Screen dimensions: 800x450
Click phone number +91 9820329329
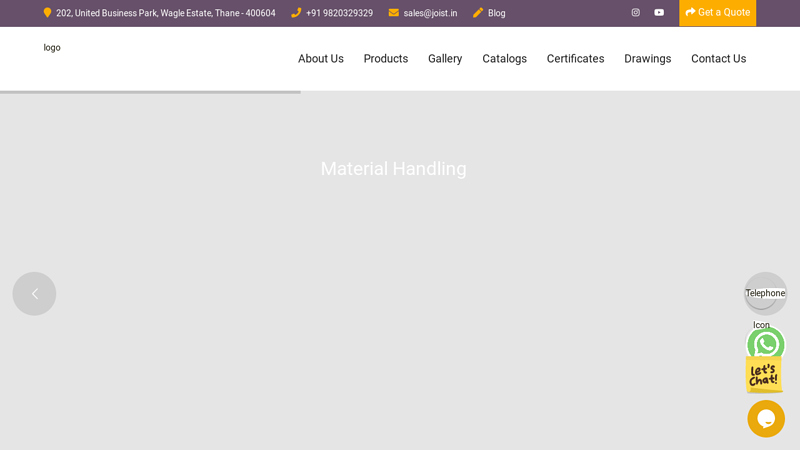click(x=339, y=13)
